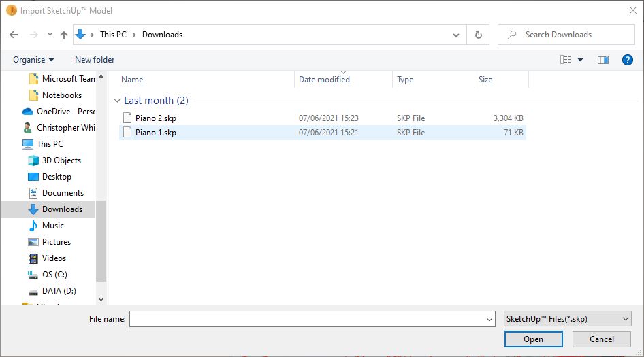
Task: Click the Piano 2.skp file icon
Action: pyautogui.click(x=127, y=118)
